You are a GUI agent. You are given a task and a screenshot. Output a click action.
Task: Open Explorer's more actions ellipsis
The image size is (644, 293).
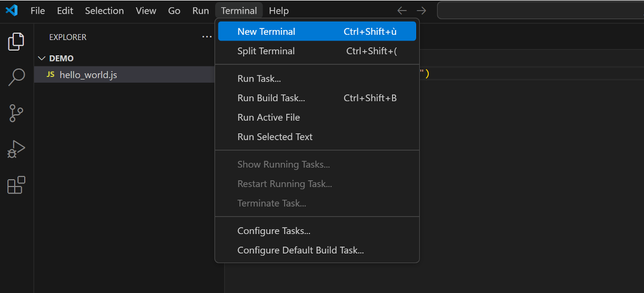pos(207,37)
